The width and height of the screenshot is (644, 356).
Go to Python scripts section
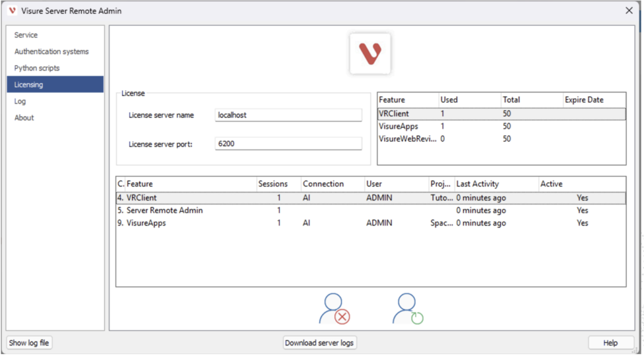(x=55, y=68)
